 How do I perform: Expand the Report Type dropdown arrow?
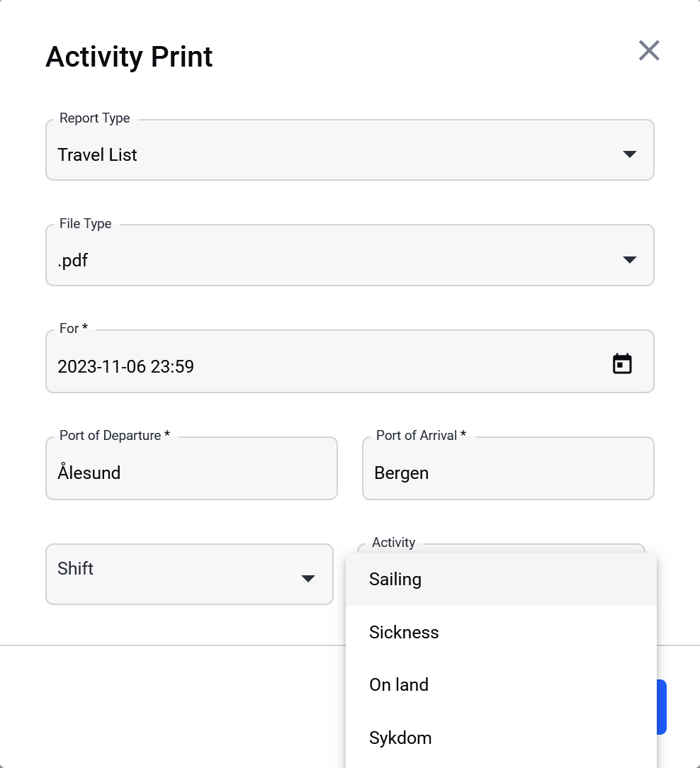pos(629,154)
